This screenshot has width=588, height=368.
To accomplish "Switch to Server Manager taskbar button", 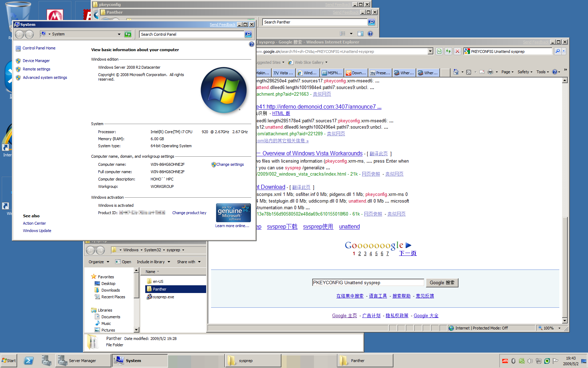I will (x=83, y=360).
